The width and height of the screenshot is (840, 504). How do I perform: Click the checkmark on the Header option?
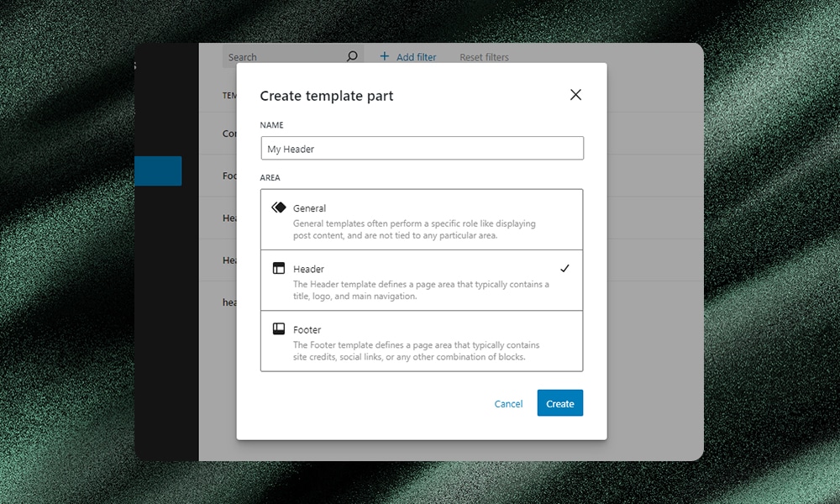point(565,267)
